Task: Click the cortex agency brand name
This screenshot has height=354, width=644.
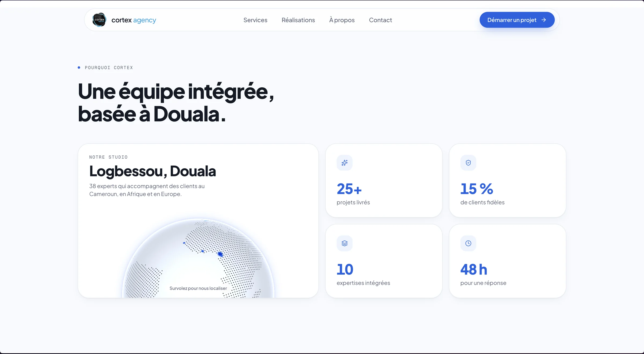Action: [x=134, y=20]
